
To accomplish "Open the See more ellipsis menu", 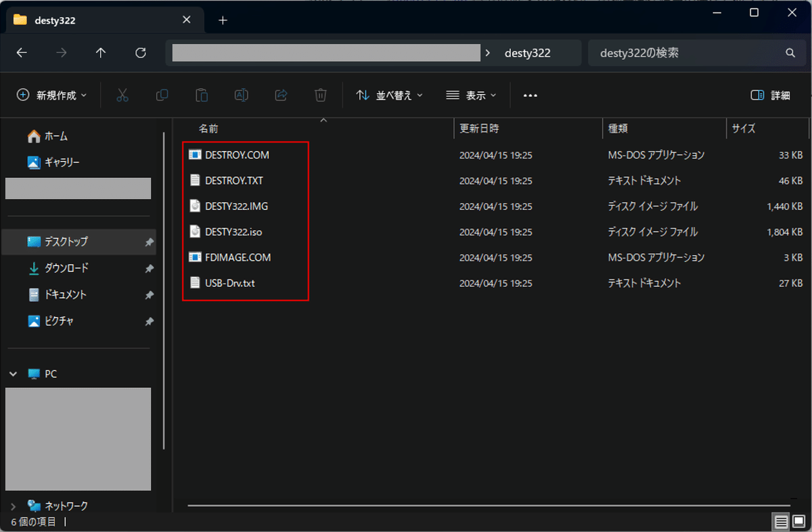I will pos(531,95).
